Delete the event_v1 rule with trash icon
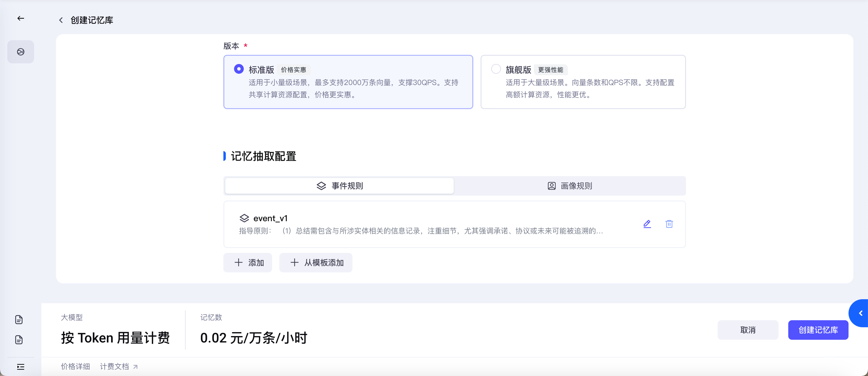The width and height of the screenshot is (868, 376). [669, 224]
